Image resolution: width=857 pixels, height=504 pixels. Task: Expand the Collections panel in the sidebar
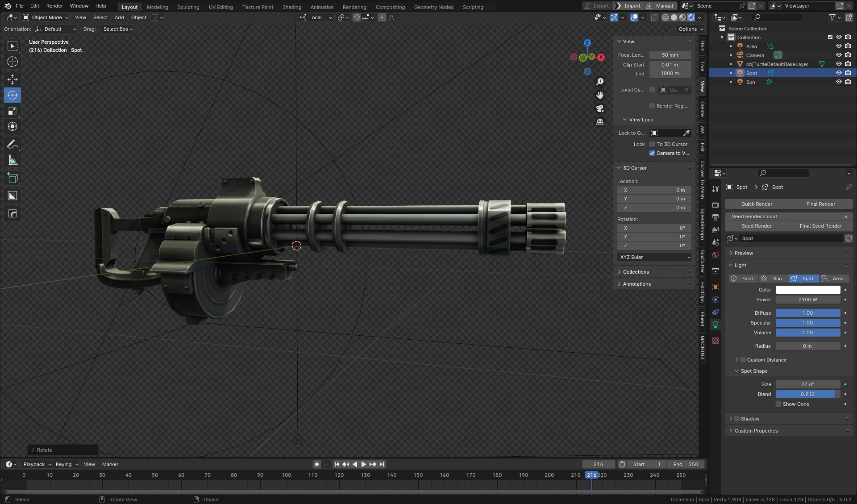point(636,272)
